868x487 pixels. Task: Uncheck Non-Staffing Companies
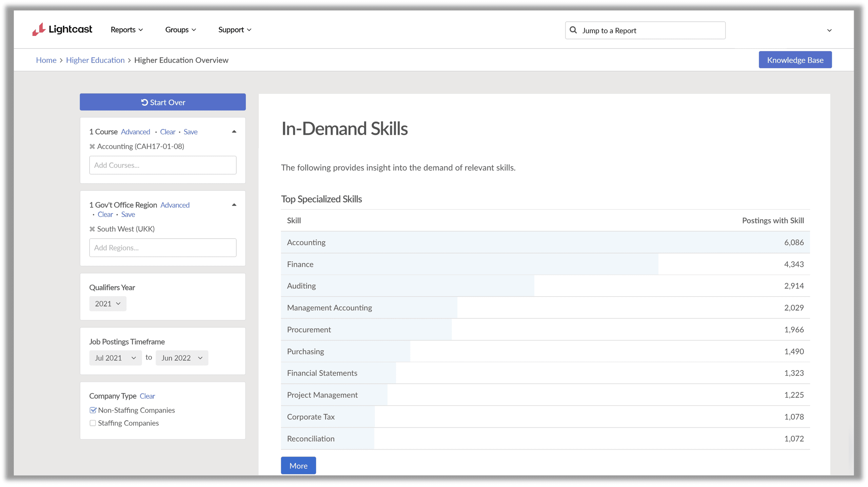tap(93, 410)
